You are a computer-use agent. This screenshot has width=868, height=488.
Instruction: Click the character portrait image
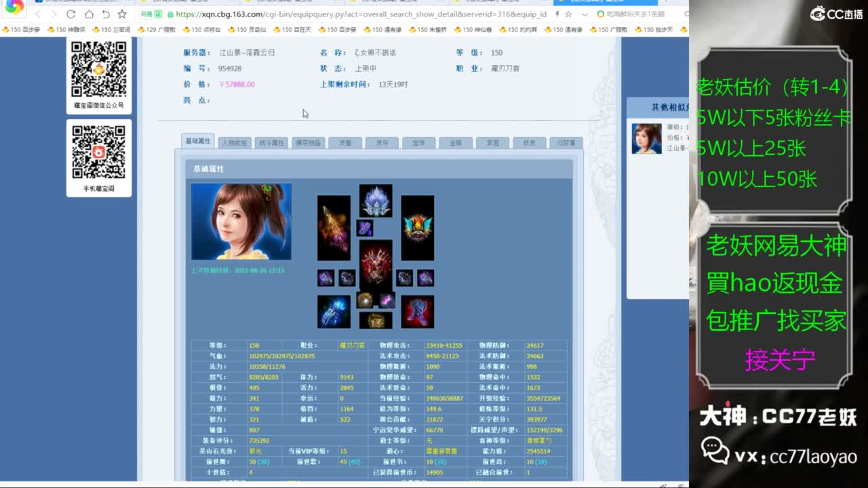pyautogui.click(x=241, y=222)
